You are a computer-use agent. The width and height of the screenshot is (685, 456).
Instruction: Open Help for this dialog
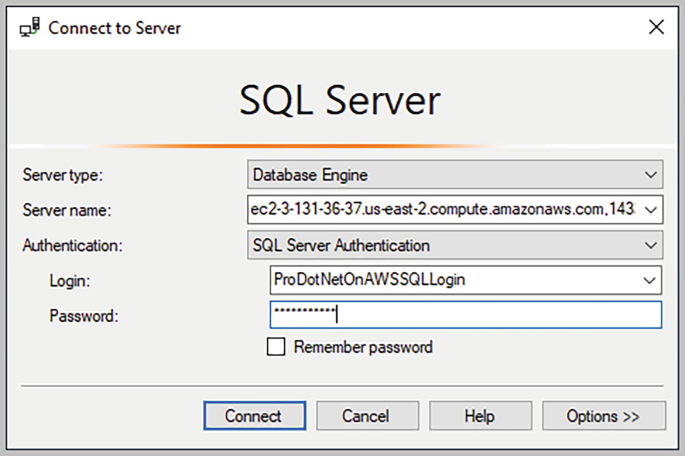(480, 416)
